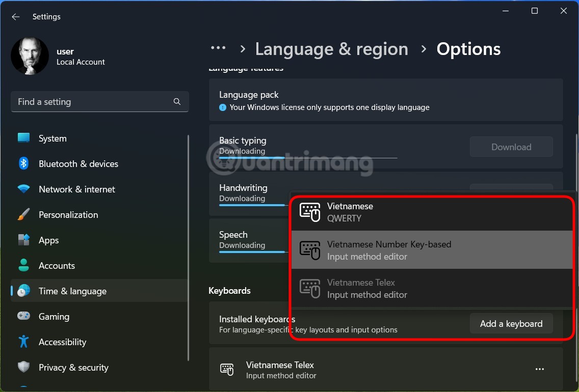Open Bluetooth & devices section

[x=78, y=164]
